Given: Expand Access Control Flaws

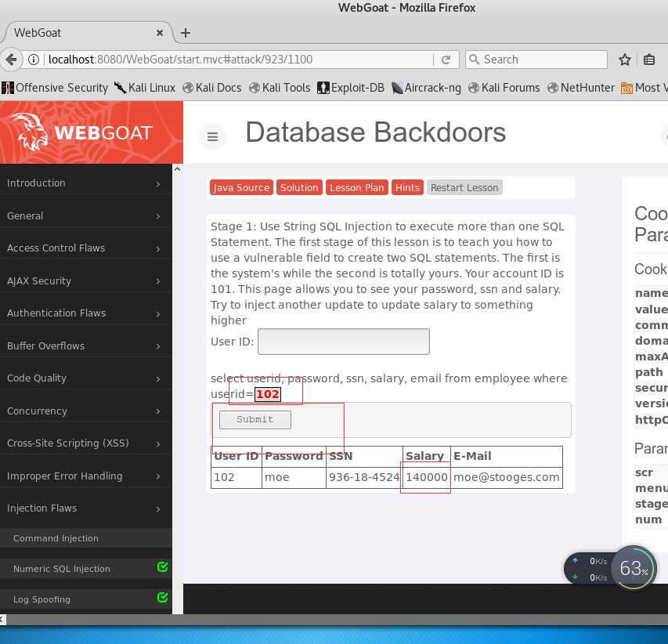Looking at the screenshot, I should point(85,248).
